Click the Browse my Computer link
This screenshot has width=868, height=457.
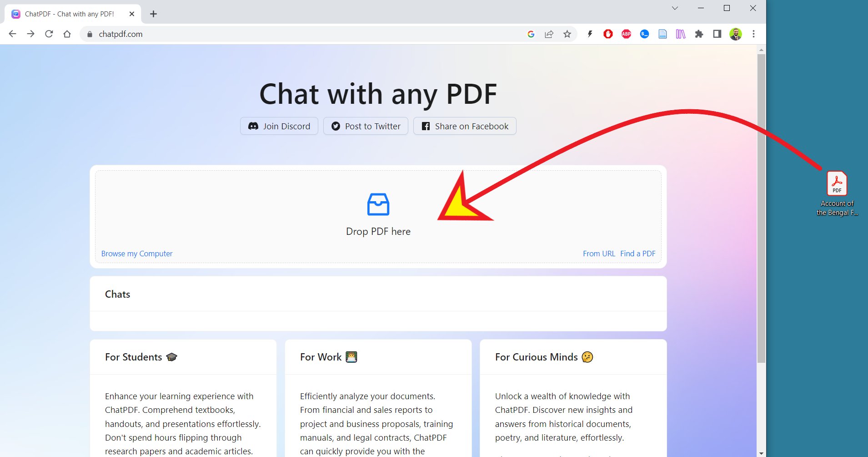coord(137,254)
